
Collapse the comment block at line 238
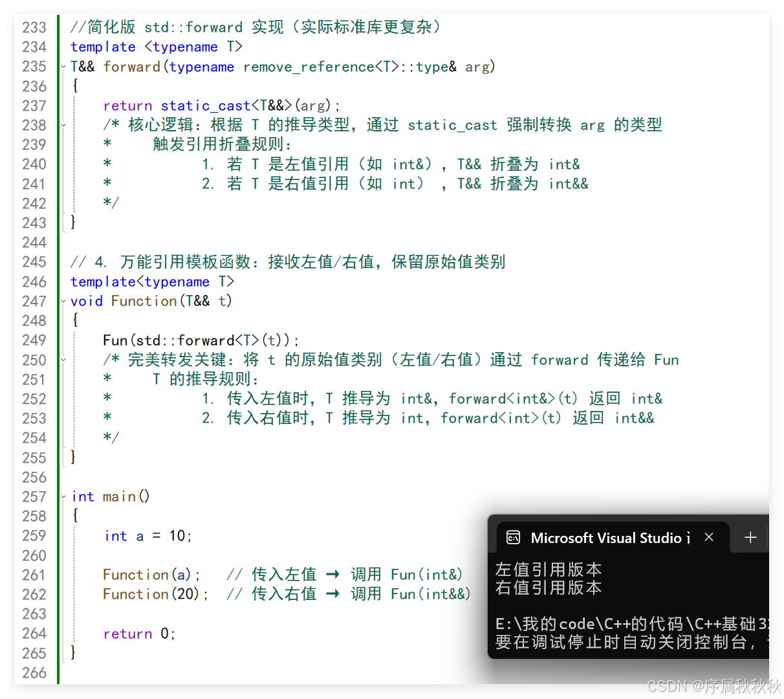click(63, 125)
